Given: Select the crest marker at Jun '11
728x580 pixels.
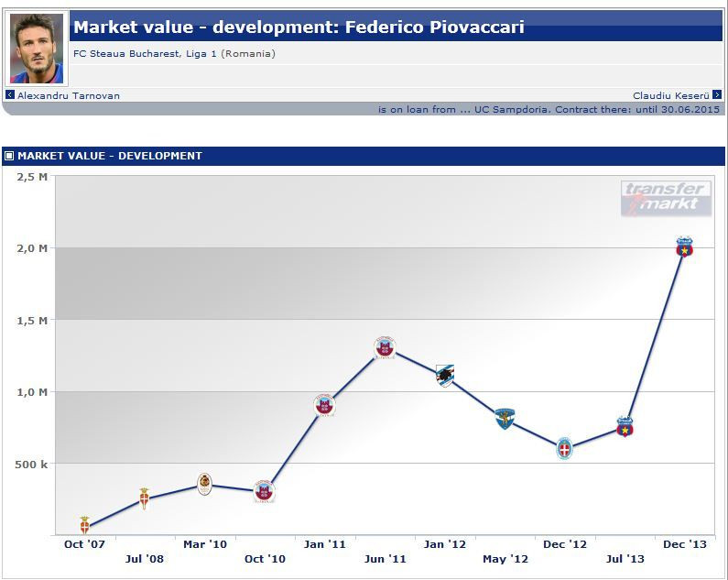Looking at the screenshot, I should 386,347.
